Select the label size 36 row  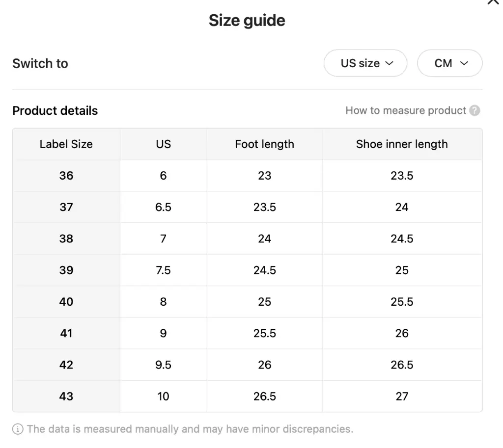coord(248,176)
